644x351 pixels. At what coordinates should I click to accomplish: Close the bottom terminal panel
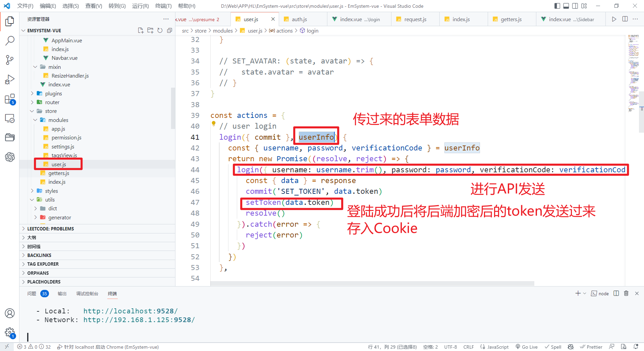(x=637, y=293)
